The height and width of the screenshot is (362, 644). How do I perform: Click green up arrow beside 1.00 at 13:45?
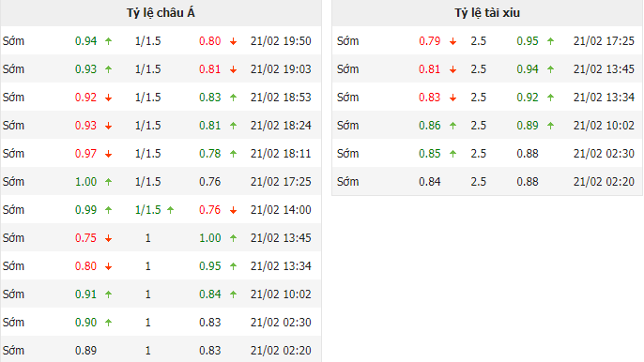pos(233,238)
